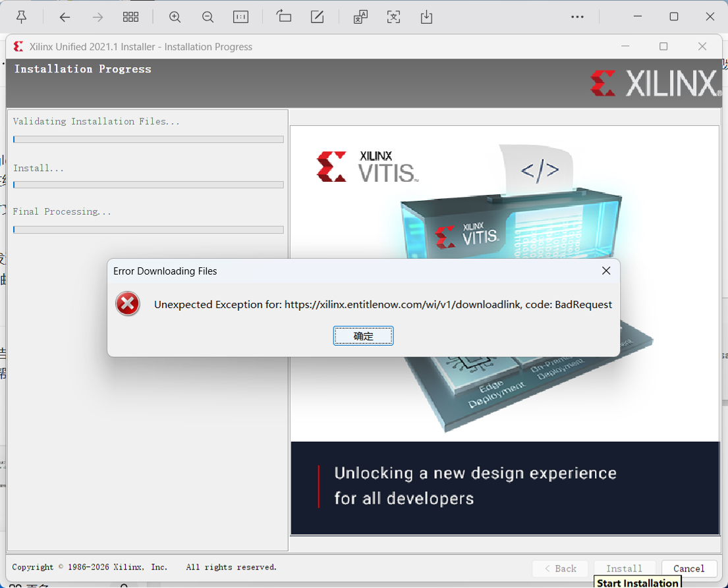Screen dimensions: 728x588
Task: Click the 'Final Processing...' label
Action: [62, 211]
